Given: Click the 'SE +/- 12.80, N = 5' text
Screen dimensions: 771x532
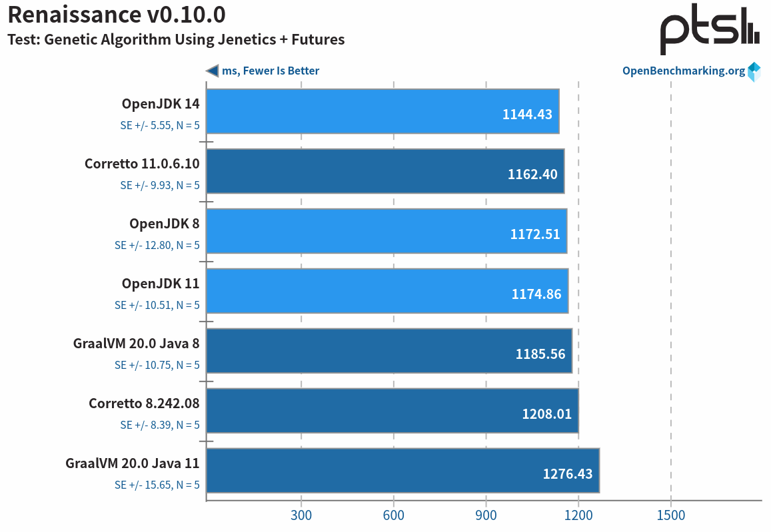Looking at the screenshot, I should 157,245.
